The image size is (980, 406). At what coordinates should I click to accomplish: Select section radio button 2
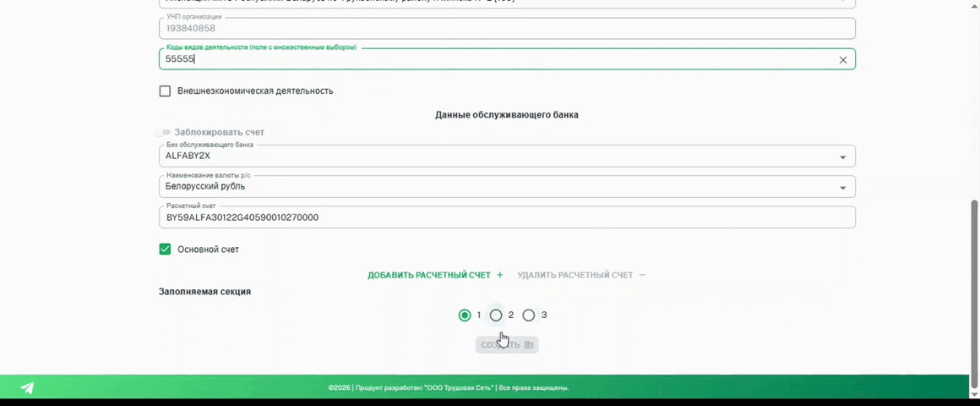pos(496,315)
